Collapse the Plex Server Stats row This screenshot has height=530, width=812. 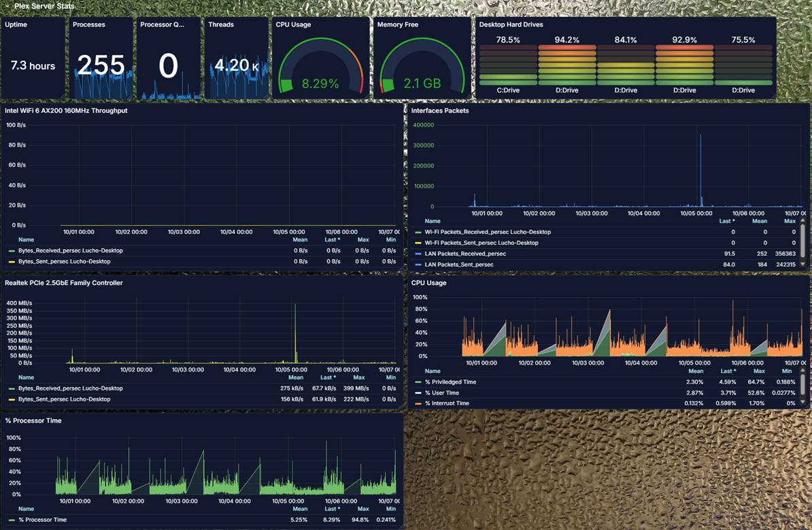(x=7, y=6)
